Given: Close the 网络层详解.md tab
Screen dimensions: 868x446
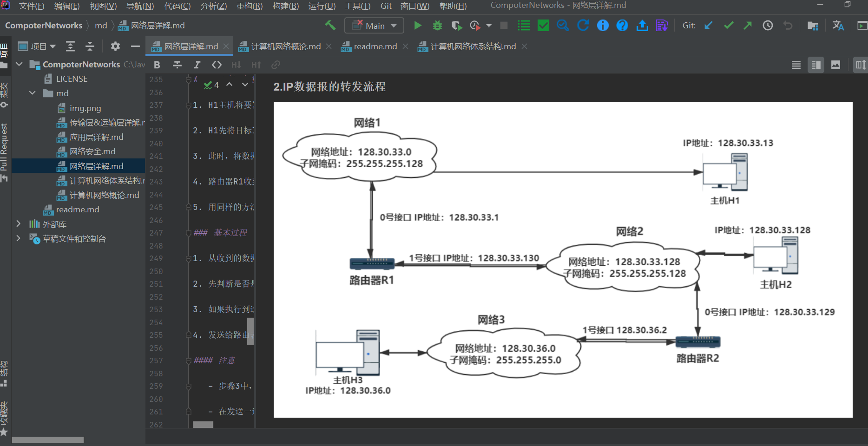Looking at the screenshot, I should coord(226,46).
